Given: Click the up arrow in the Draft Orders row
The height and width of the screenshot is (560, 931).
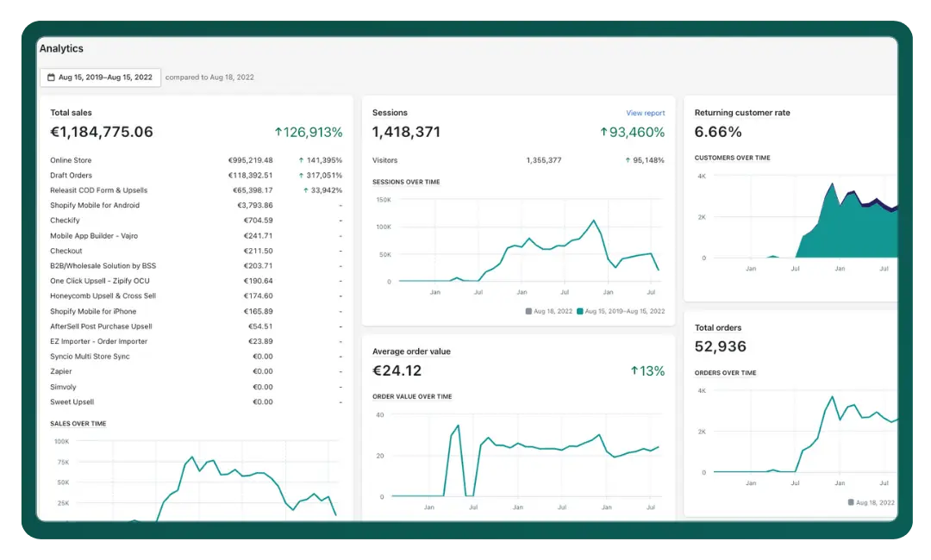Looking at the screenshot, I should pyautogui.click(x=301, y=176).
